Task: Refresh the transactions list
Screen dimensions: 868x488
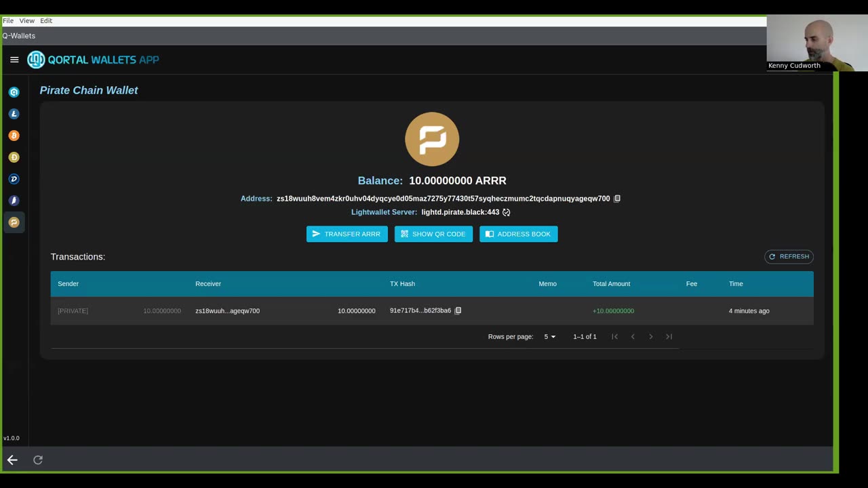Action: (789, 257)
